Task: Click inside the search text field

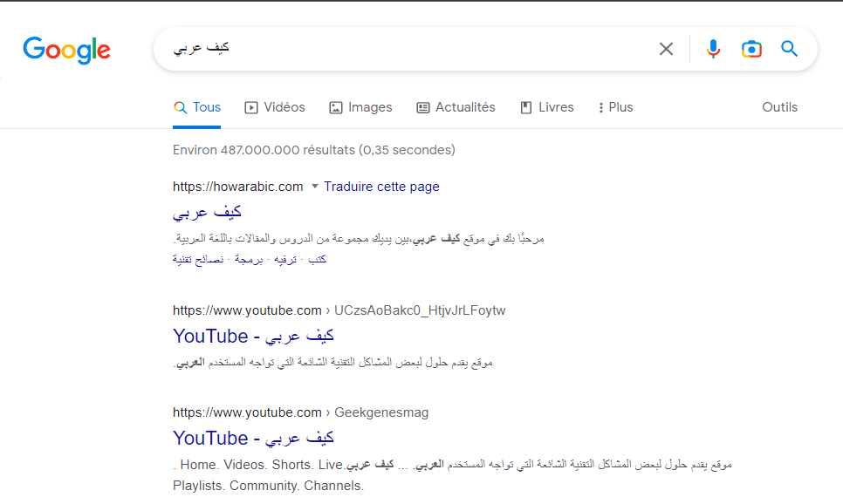Action: [408, 49]
